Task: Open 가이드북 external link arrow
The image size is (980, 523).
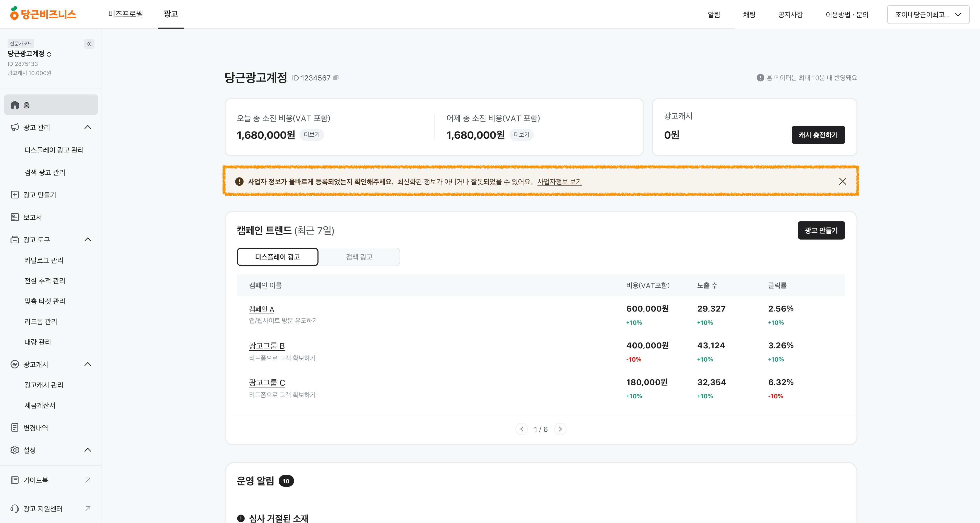Action: click(x=88, y=480)
